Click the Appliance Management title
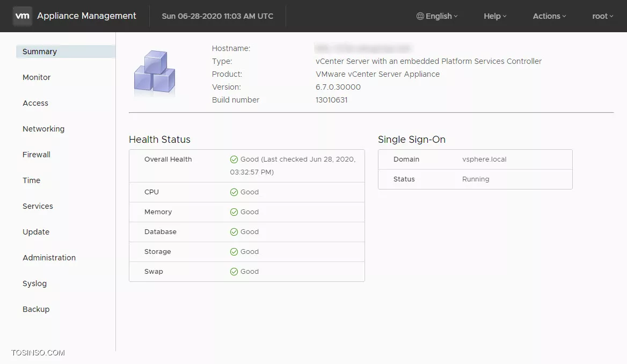The image size is (627, 364). tap(86, 16)
